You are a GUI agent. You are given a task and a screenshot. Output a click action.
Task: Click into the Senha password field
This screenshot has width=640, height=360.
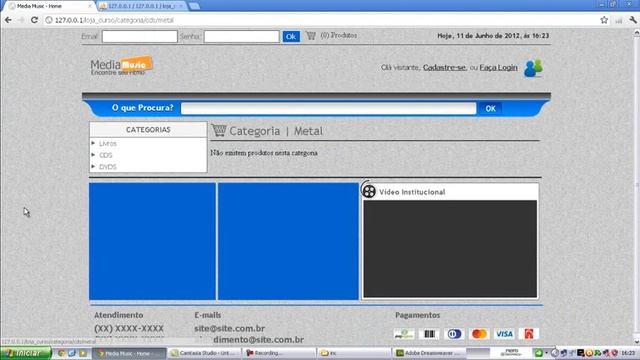pyautogui.click(x=242, y=36)
